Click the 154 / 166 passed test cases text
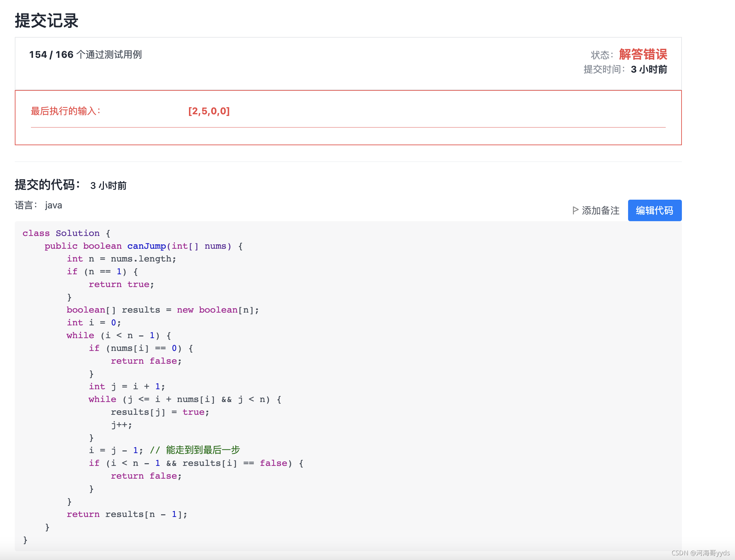The width and height of the screenshot is (735, 560). tap(85, 54)
